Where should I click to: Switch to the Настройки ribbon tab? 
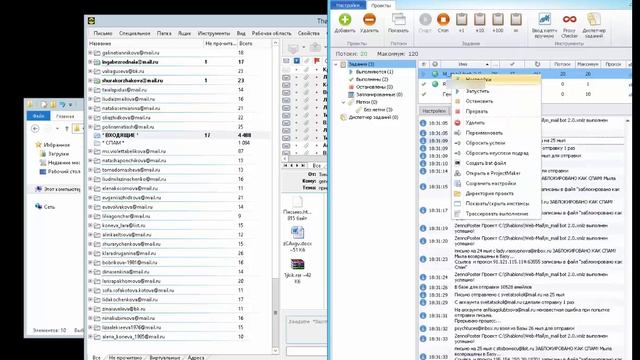(x=348, y=5)
